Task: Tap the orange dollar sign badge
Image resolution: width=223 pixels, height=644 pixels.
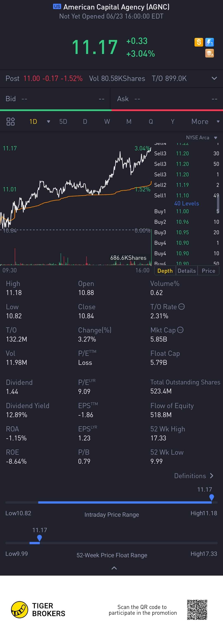Action: point(198,42)
